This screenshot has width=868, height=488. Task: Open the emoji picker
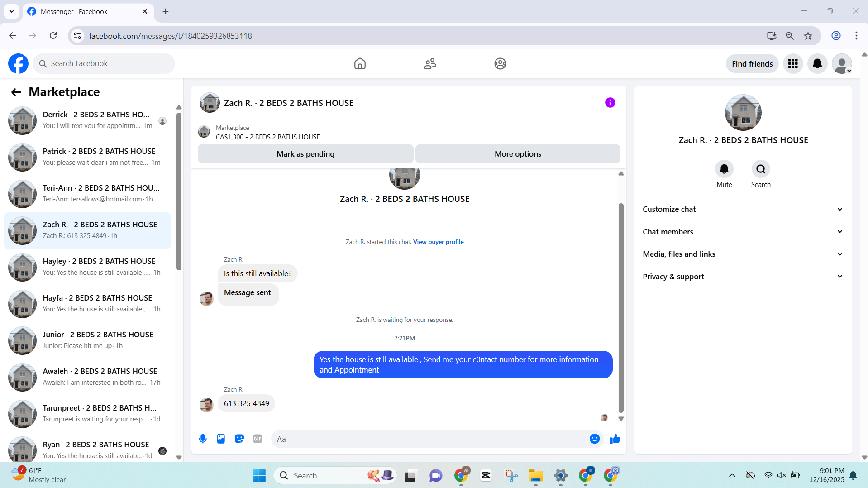tap(595, 439)
